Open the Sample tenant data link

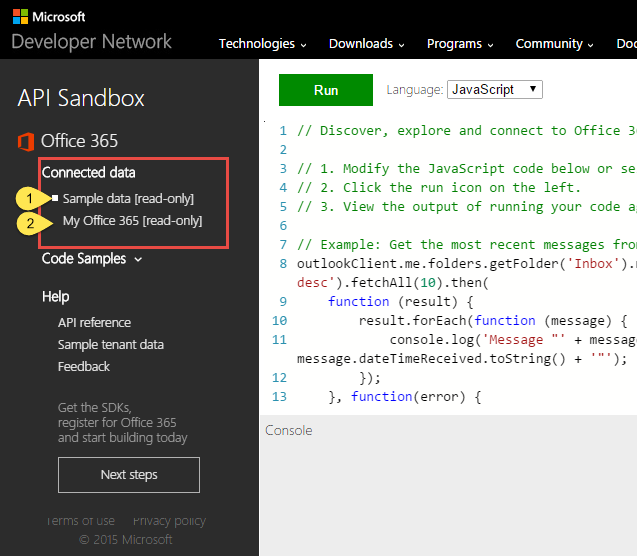pos(110,344)
